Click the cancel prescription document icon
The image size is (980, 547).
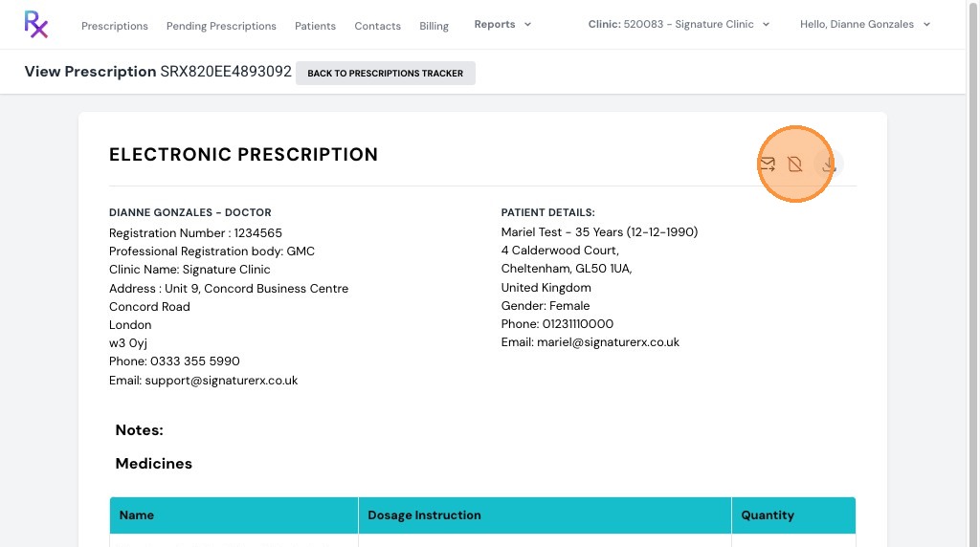(x=795, y=164)
